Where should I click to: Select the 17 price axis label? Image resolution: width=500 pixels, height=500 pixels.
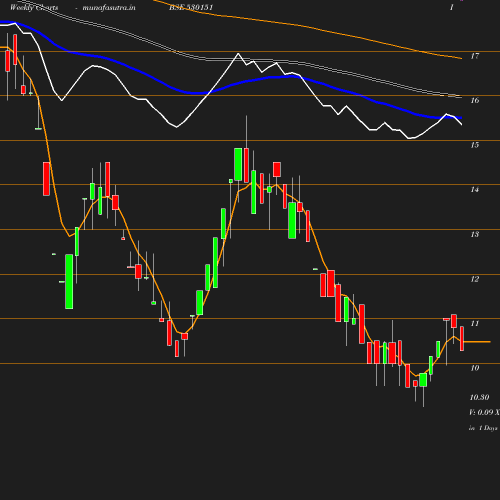tap(475, 56)
